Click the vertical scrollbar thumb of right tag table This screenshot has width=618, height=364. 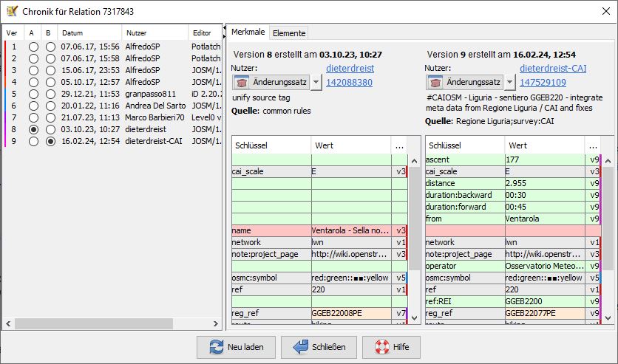coord(608,219)
